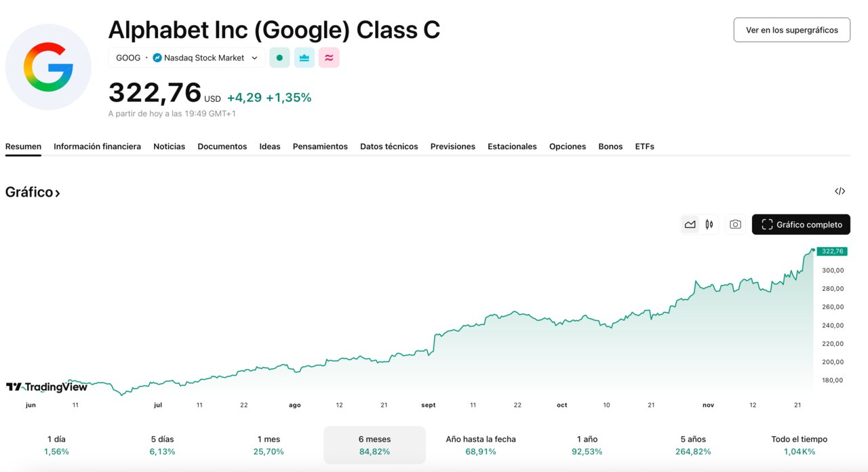
Task: Click the green market open status icon
Action: 279,58
